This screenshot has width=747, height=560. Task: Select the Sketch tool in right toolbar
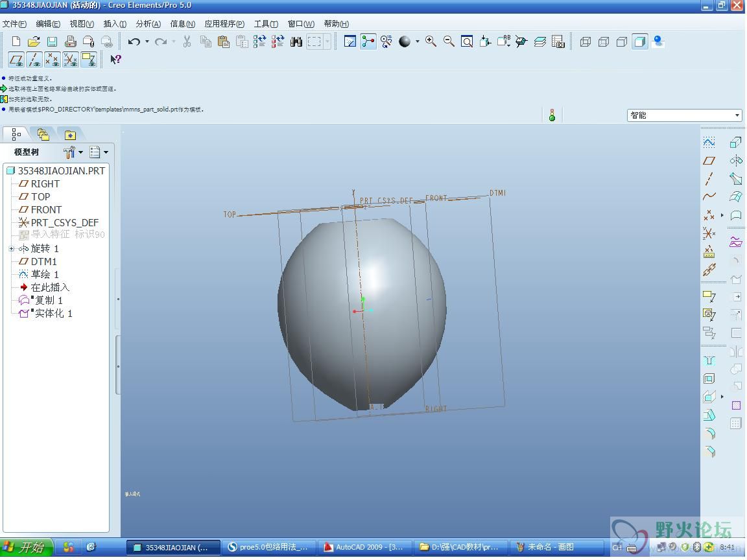click(709, 143)
